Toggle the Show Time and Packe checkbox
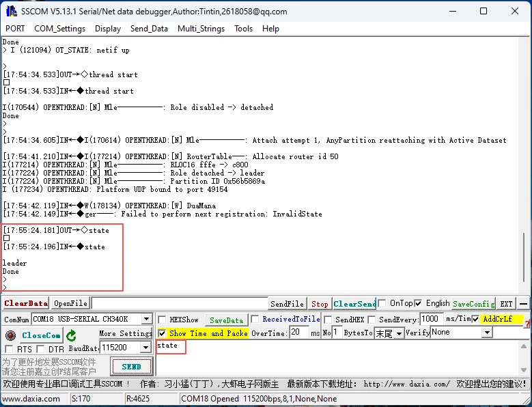 point(162,333)
